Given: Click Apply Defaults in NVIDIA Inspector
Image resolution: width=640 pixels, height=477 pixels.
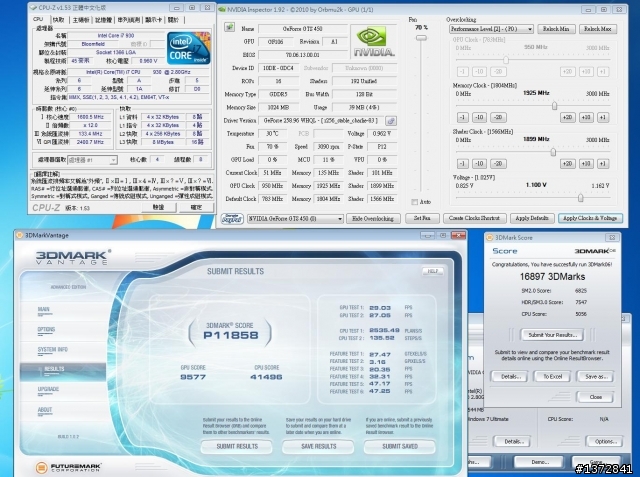Looking at the screenshot, I should point(532,218).
